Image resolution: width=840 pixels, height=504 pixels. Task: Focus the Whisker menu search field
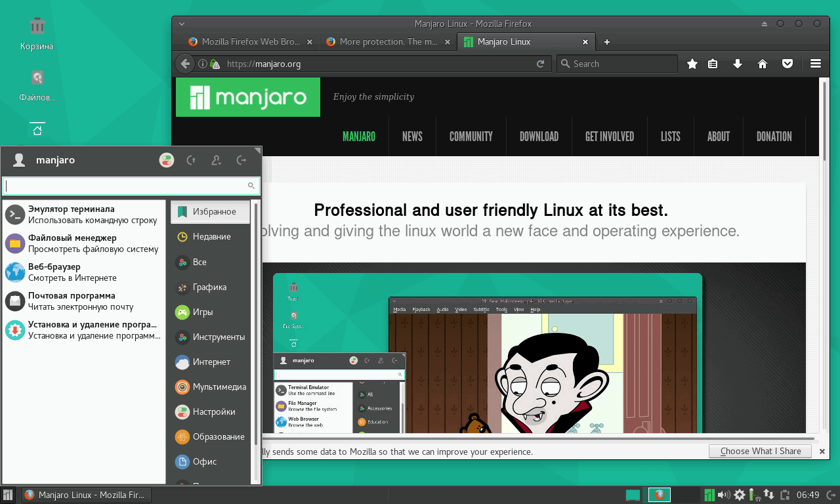point(131,186)
